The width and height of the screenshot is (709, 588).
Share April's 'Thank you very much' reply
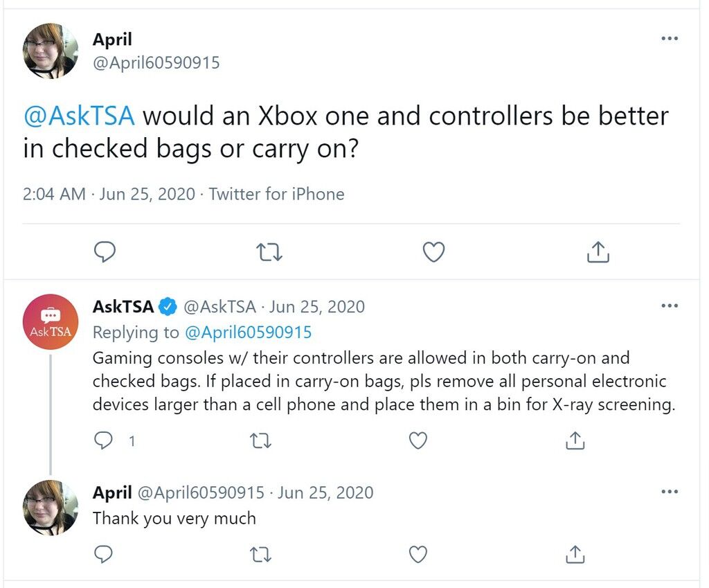click(575, 555)
